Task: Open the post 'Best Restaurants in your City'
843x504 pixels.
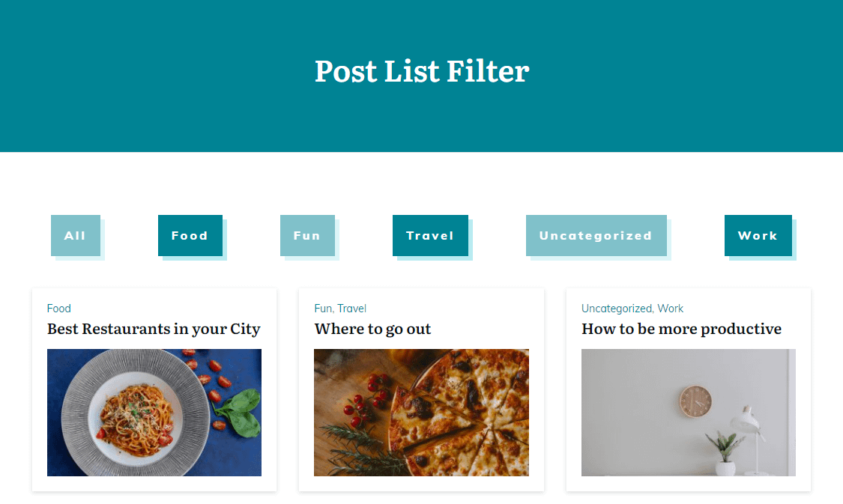Action: [x=154, y=329]
